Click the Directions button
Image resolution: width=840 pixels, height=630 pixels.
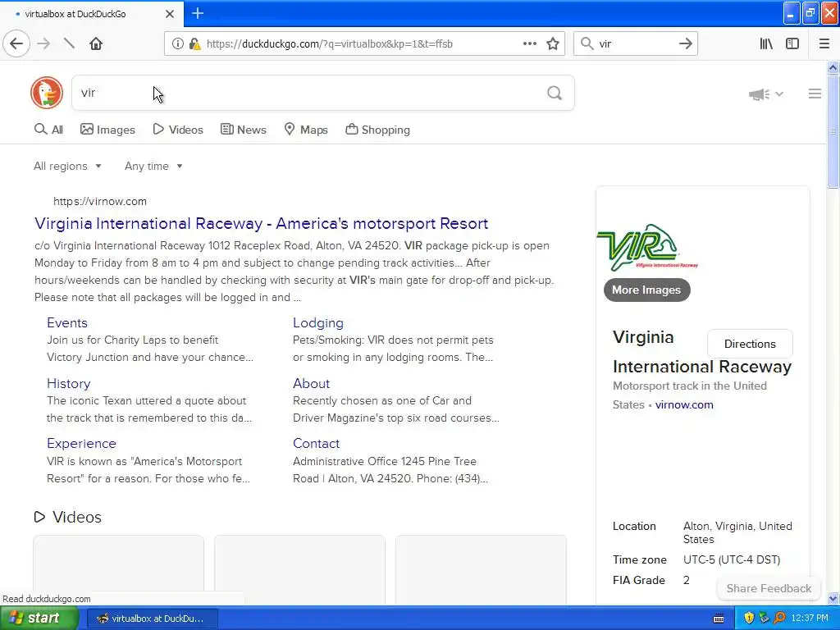pos(750,344)
